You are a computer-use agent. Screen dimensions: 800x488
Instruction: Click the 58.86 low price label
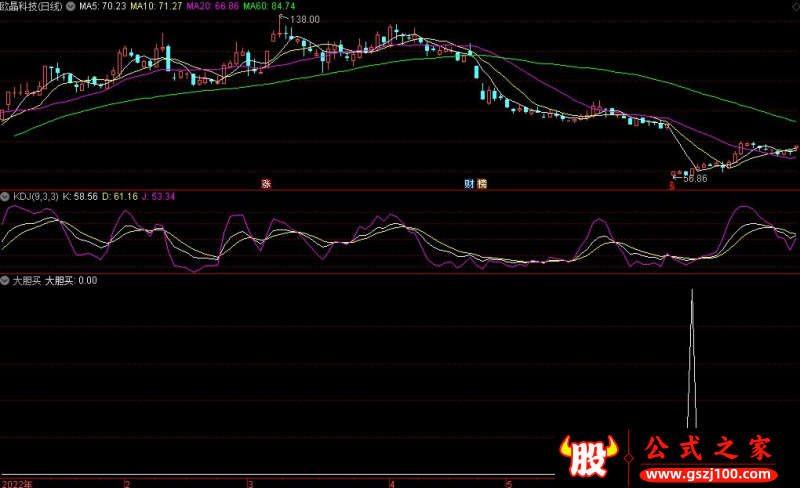pos(692,178)
